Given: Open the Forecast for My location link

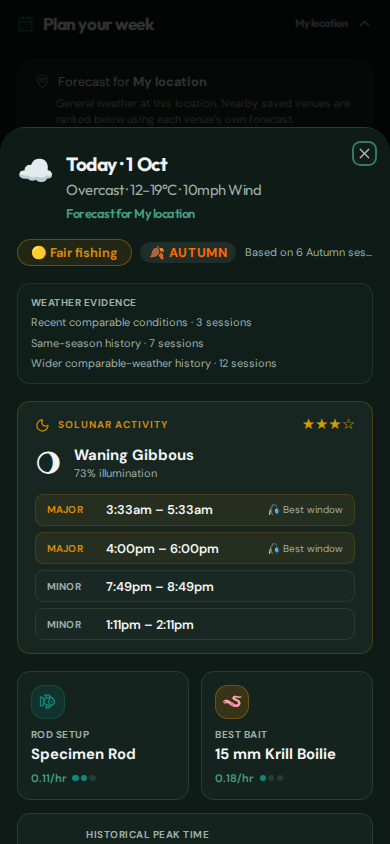Looking at the screenshot, I should (131, 214).
